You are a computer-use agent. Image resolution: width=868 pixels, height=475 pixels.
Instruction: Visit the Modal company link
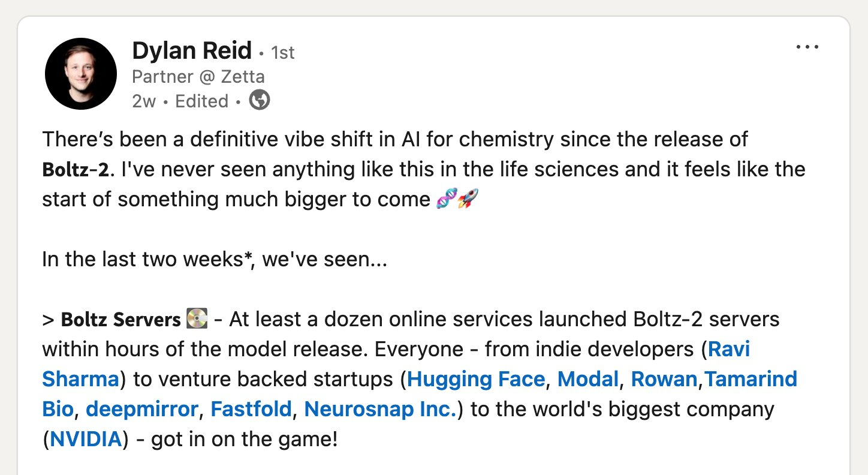pos(587,379)
